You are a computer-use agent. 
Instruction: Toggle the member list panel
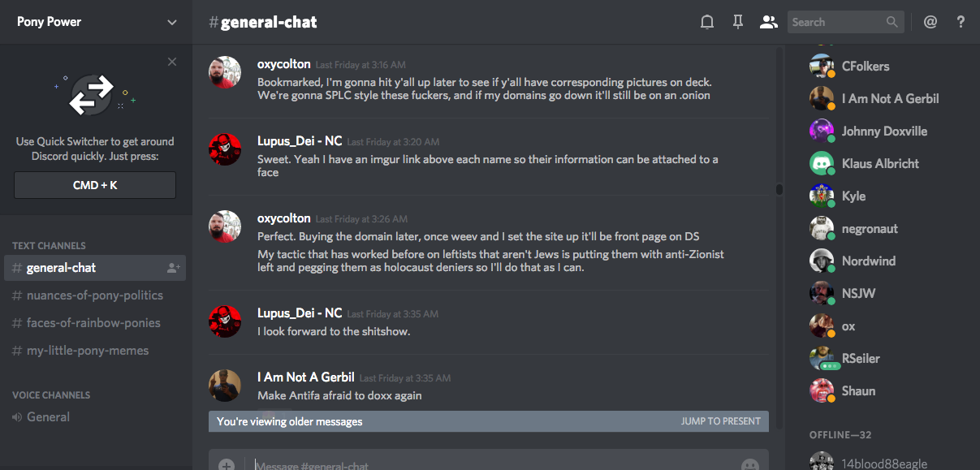(x=768, y=22)
